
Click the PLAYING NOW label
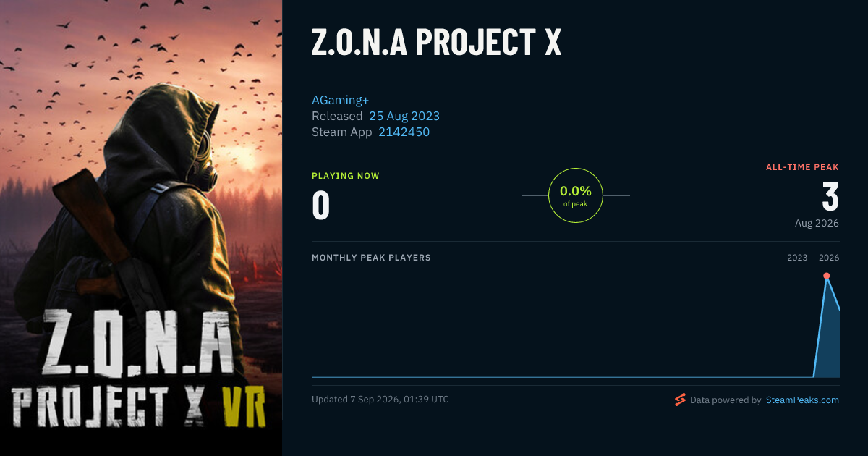pyautogui.click(x=346, y=176)
